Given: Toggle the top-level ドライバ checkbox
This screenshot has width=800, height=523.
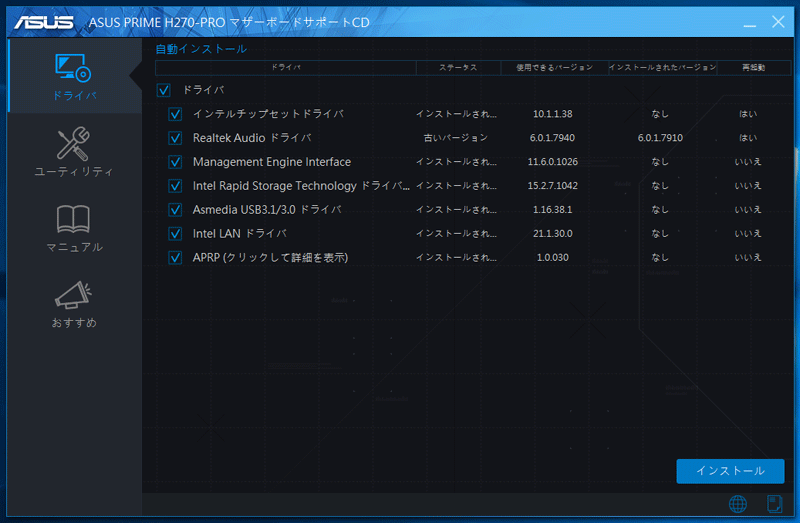Looking at the screenshot, I should click(x=163, y=90).
